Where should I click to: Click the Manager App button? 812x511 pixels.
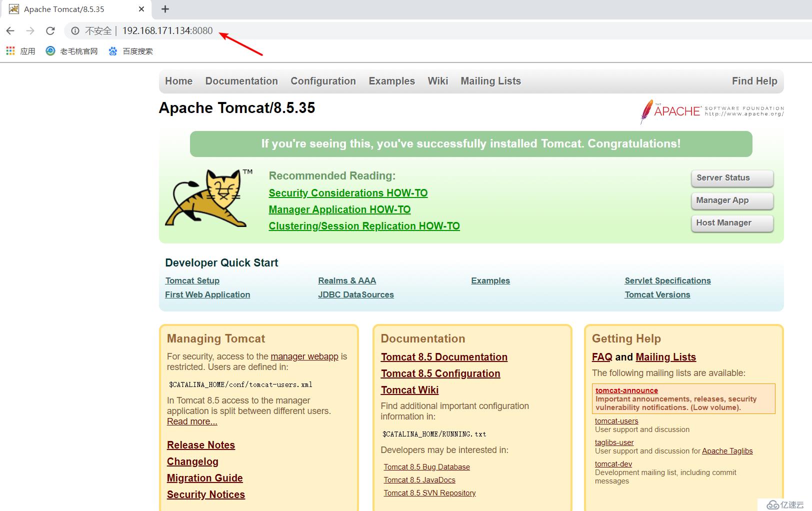(732, 200)
